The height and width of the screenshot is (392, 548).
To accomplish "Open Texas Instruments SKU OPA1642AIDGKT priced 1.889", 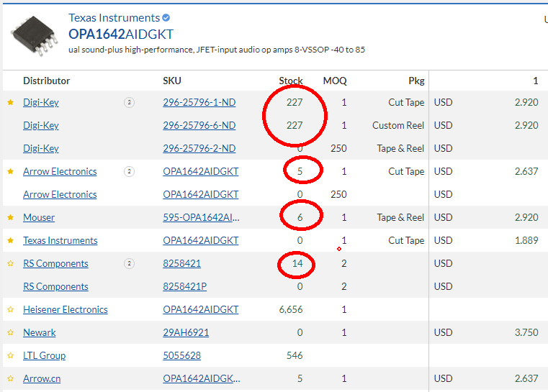I will click(x=201, y=240).
